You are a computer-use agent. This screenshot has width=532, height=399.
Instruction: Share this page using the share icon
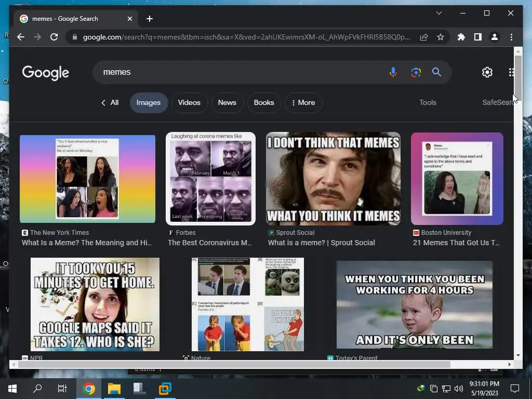point(424,37)
